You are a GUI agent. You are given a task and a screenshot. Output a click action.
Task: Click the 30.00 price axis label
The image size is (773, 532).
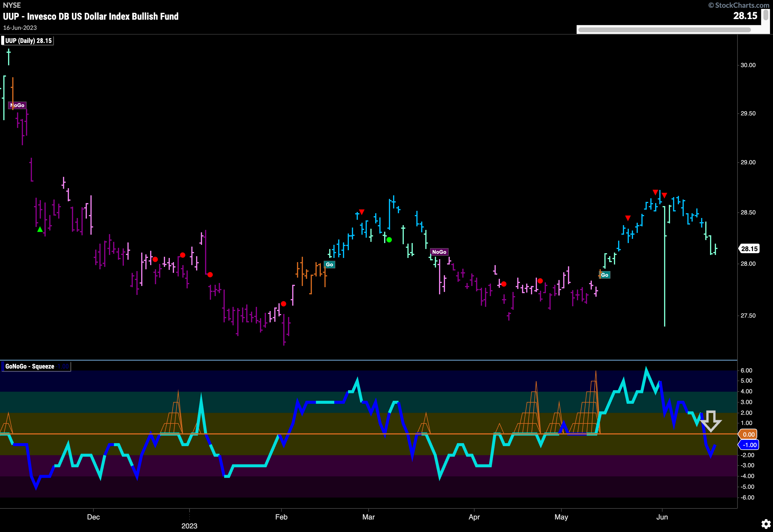(x=748, y=65)
